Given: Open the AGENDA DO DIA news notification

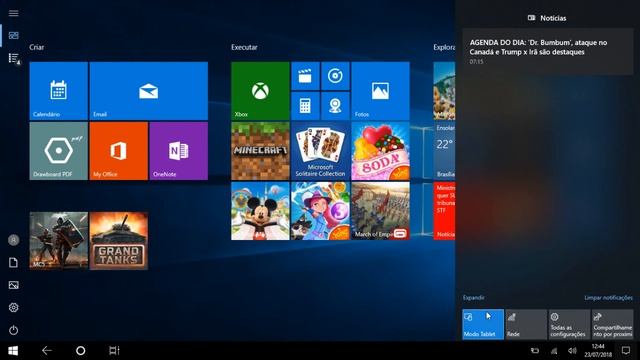Looking at the screenshot, I should (547, 52).
